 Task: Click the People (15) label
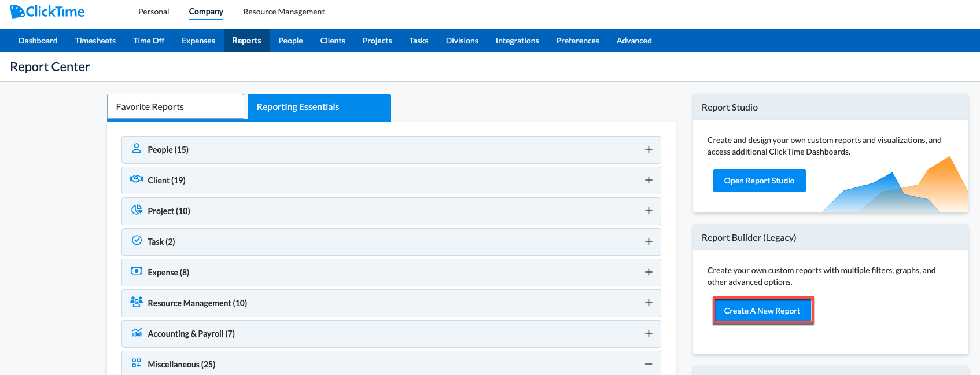tap(168, 150)
